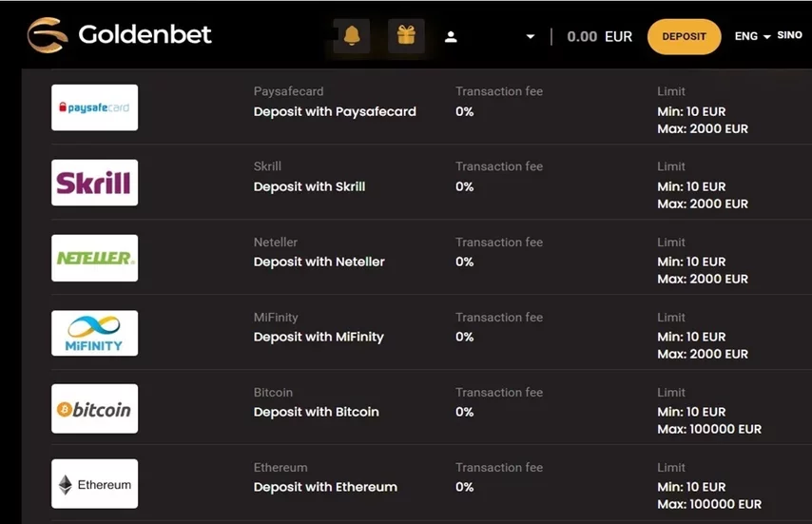Viewport: 812px width, 524px height.
Task: Click Deposit with Ethereum
Action: coord(325,487)
